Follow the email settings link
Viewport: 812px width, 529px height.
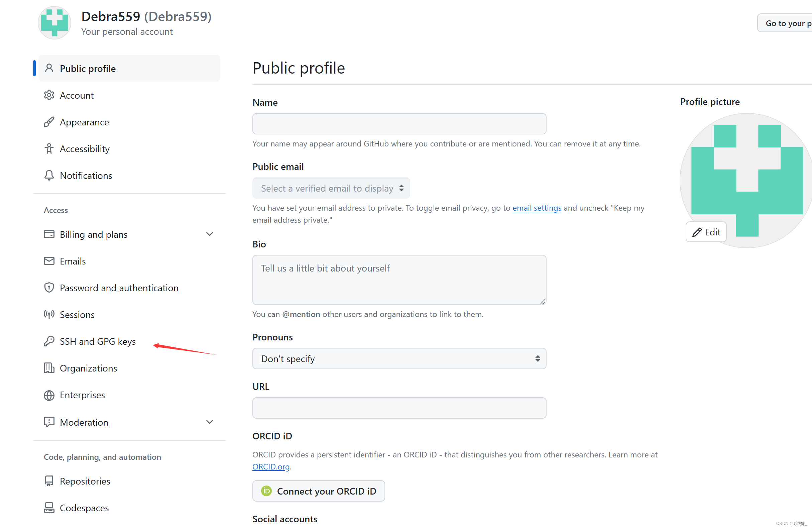(537, 208)
